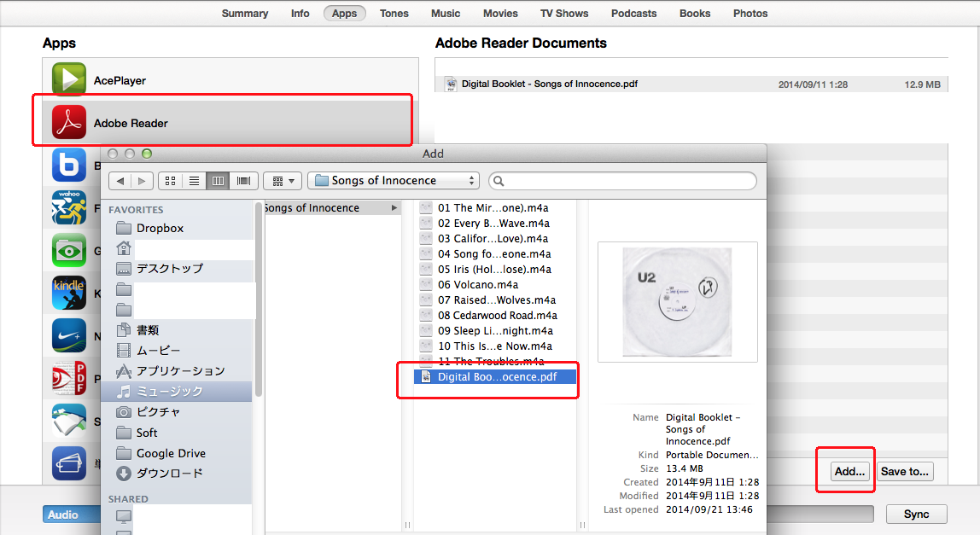This screenshot has width=980, height=535.
Task: Open the Books tab
Action: [695, 13]
